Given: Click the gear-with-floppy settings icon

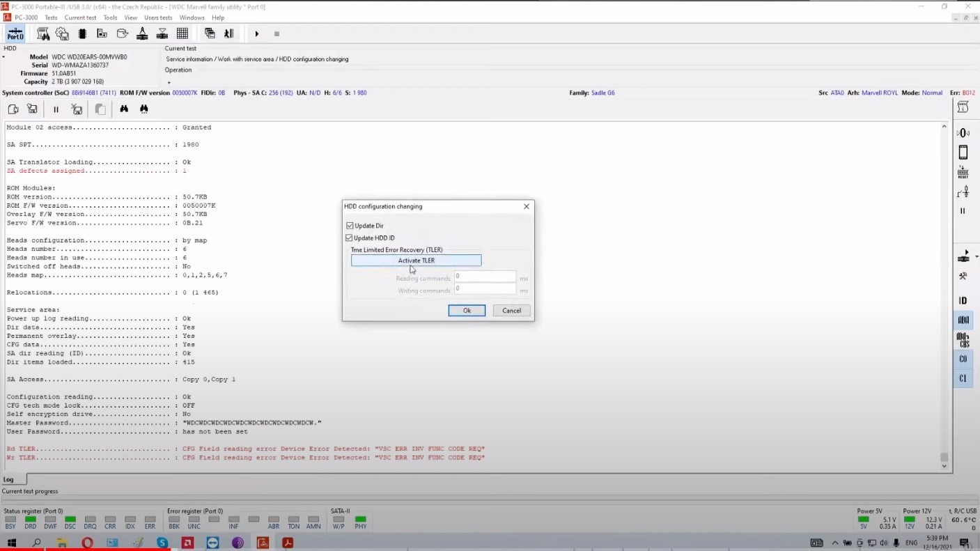Looking at the screenshot, I should click(x=63, y=33).
